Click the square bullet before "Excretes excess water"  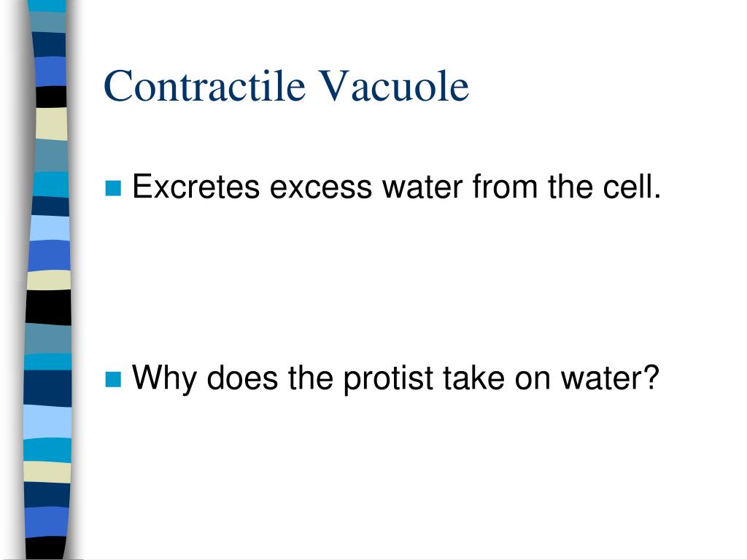[x=113, y=188]
